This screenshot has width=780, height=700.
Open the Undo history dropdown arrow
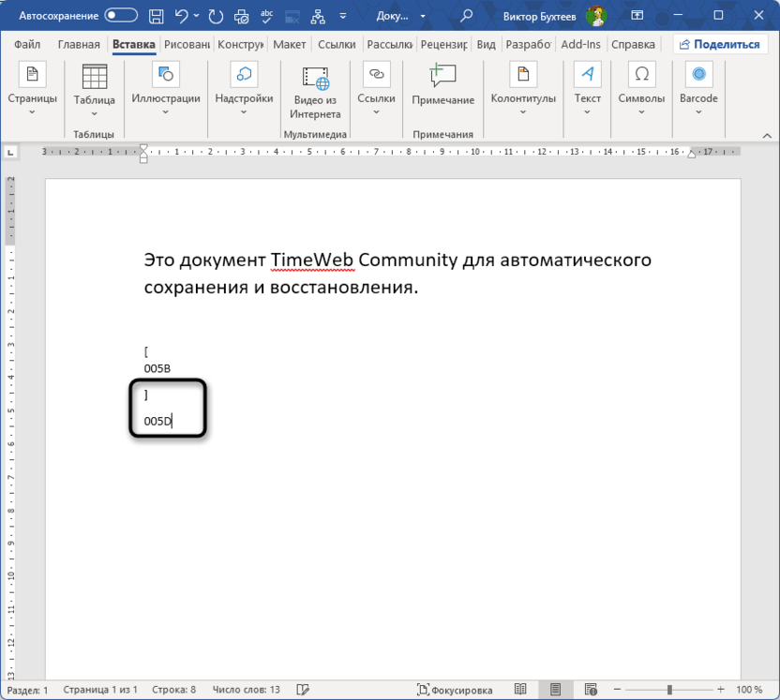[x=197, y=16]
